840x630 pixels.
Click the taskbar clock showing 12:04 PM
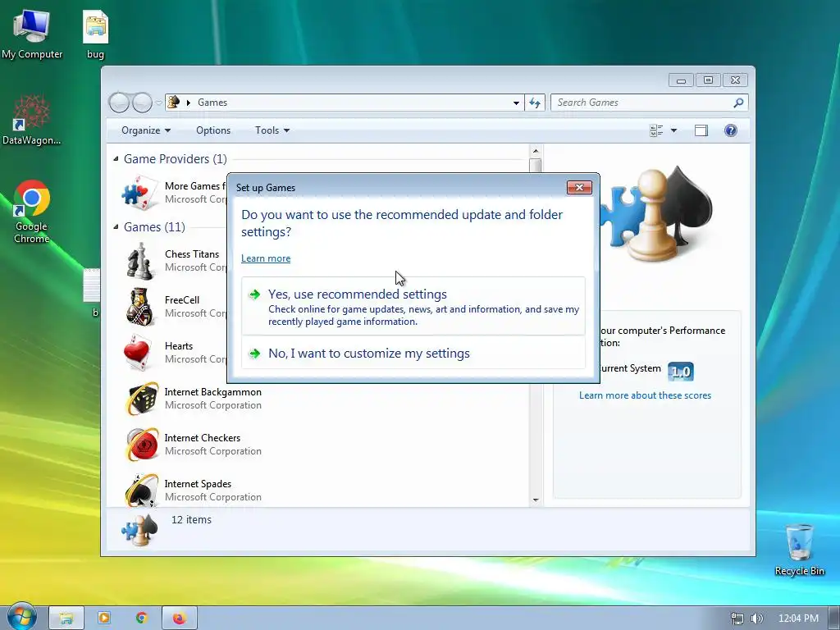[798, 619]
